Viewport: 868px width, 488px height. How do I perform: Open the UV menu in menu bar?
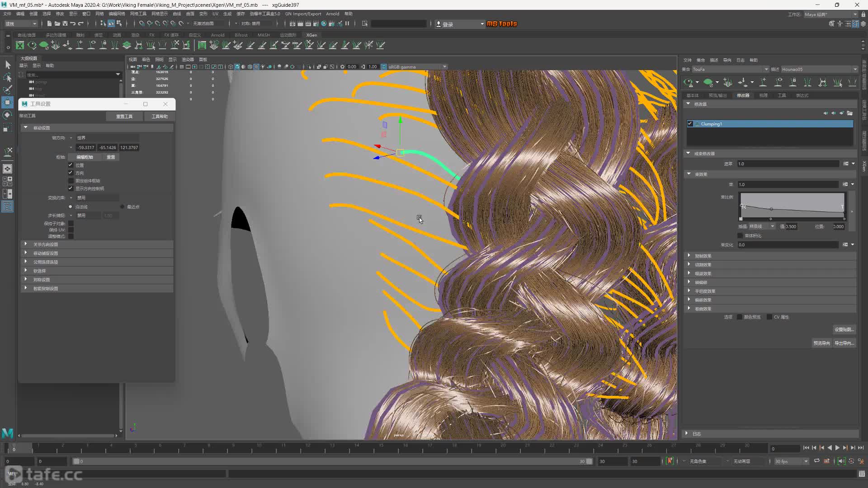215,14
